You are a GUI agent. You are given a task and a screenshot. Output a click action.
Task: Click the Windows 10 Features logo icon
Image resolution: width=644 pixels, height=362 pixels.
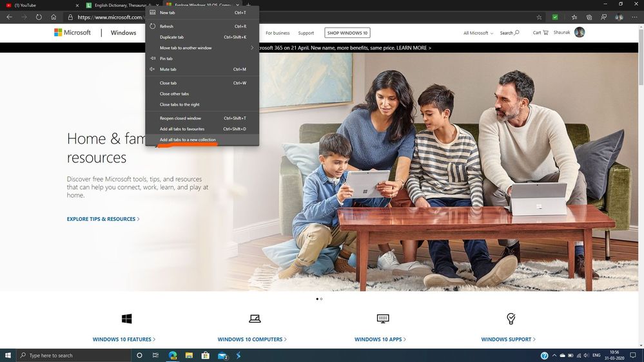pos(126,318)
